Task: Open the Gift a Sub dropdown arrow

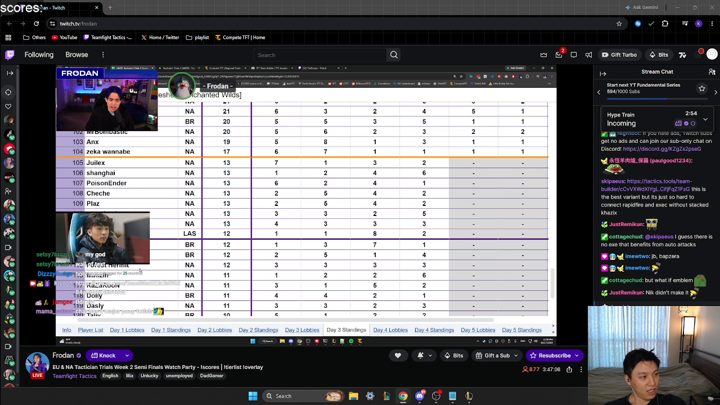Action: (516, 355)
